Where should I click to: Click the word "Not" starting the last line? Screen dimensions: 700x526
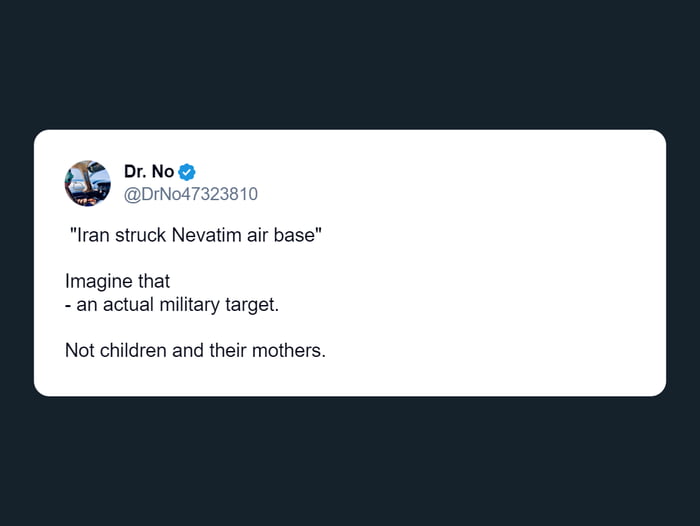[x=79, y=351]
